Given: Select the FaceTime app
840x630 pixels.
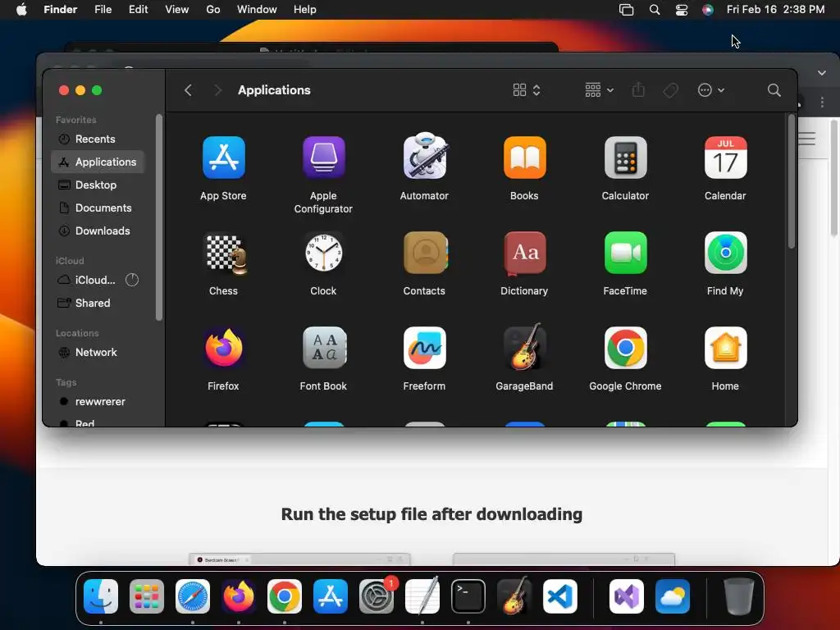Looking at the screenshot, I should pos(625,253).
